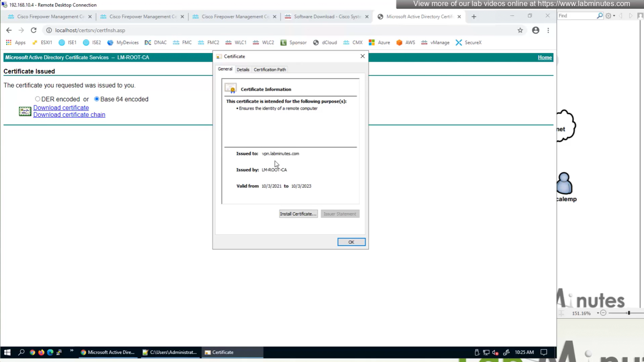Switch to the Details tab
Image resolution: width=644 pixels, height=362 pixels.
243,70
